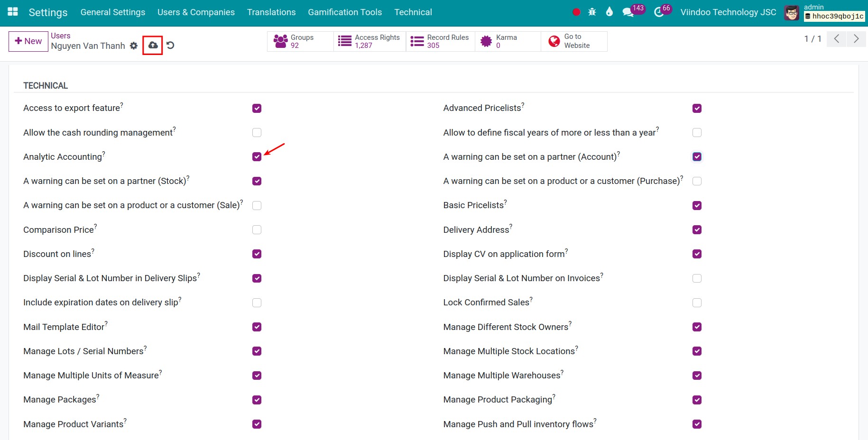Toggle Lock Confirmed Sales checkbox
The height and width of the screenshot is (440, 868).
point(697,302)
